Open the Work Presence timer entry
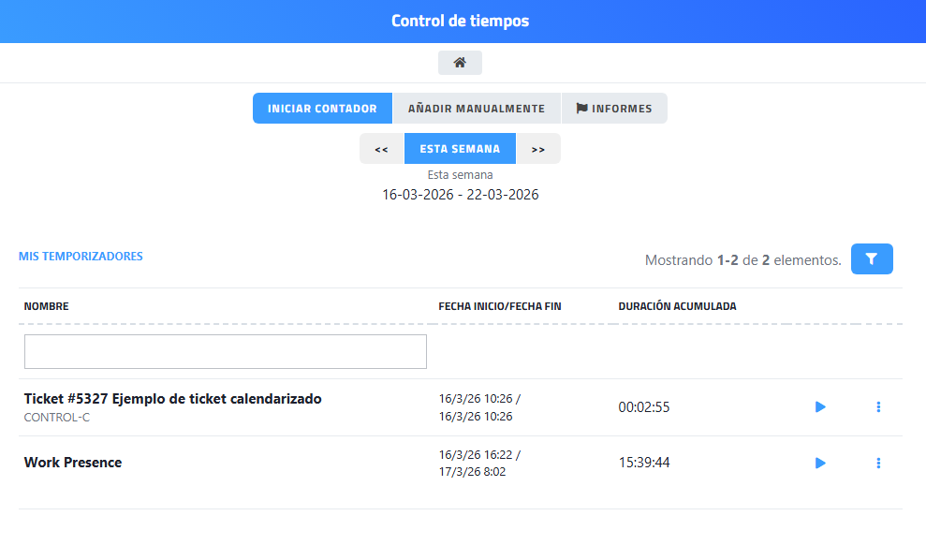Viewport: 926px width, 560px height. (x=73, y=463)
